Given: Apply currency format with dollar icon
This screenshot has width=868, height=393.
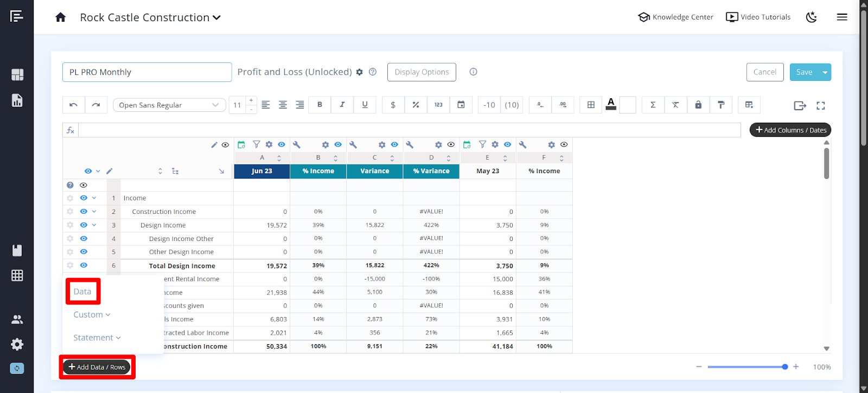Looking at the screenshot, I should (393, 105).
